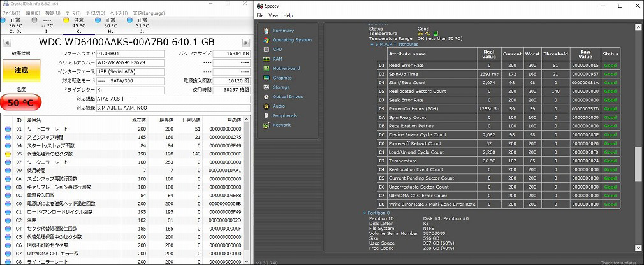Click the CPU chip icon in Speccy
644x265 pixels.
click(x=267, y=50)
